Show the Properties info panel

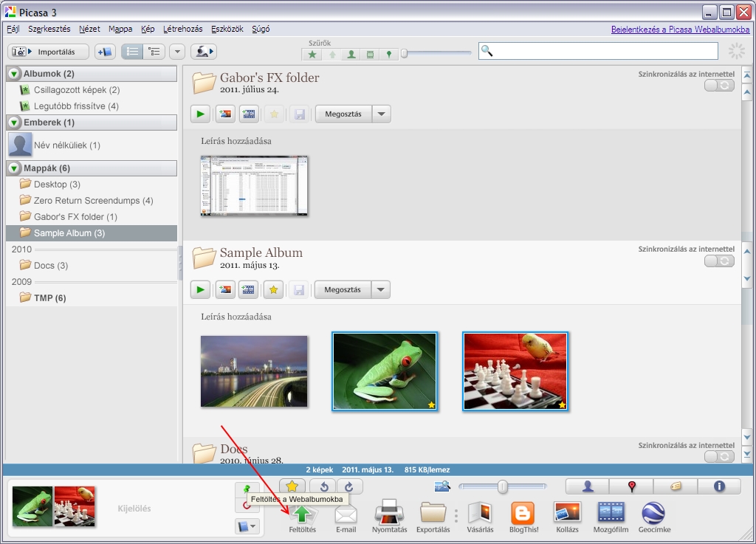pos(719,486)
